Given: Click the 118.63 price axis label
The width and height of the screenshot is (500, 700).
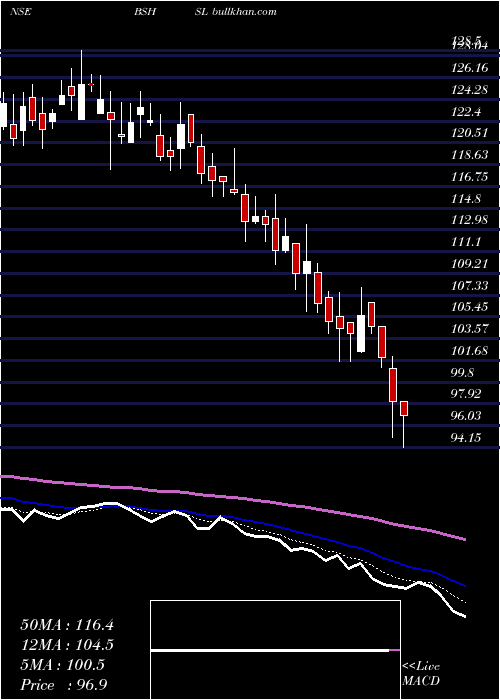Looking at the screenshot, I should click(x=470, y=155).
